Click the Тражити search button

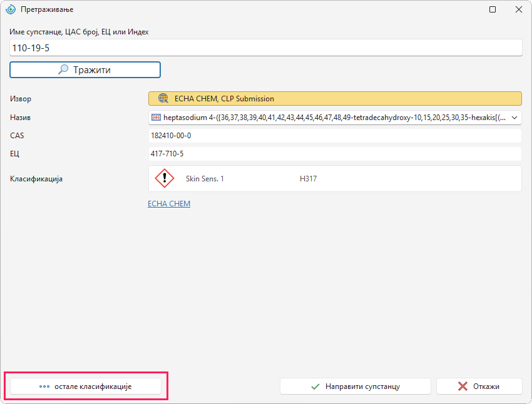pos(85,70)
